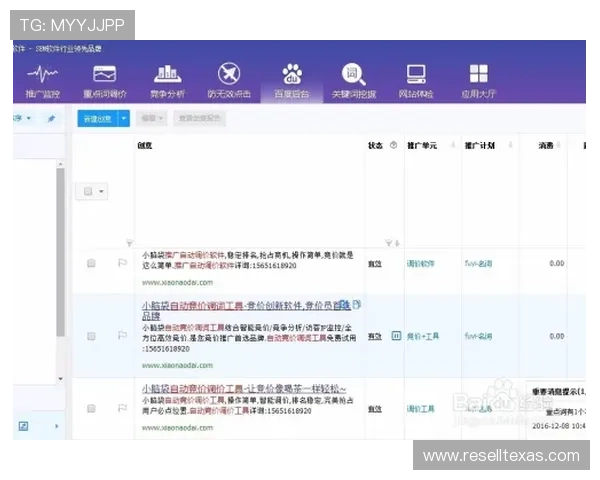Click the small right arrow at bottom-left panel

(57, 426)
